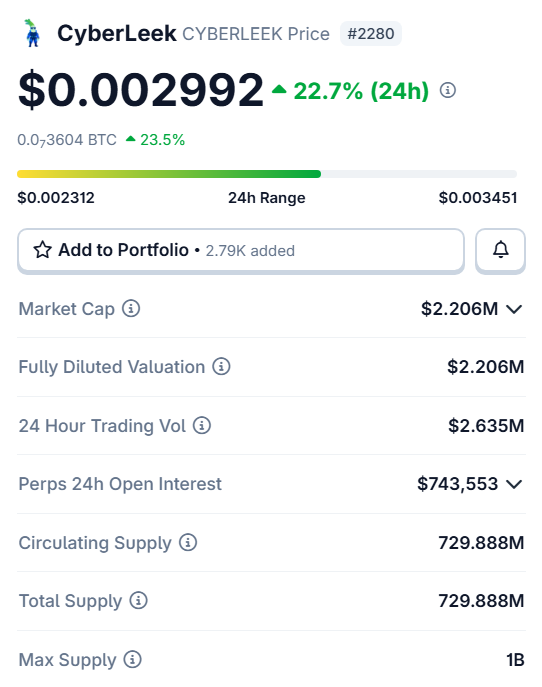Expand Perps 24h Open Interest chevron
Screen dimensions: 542x687
pyautogui.click(x=514, y=484)
